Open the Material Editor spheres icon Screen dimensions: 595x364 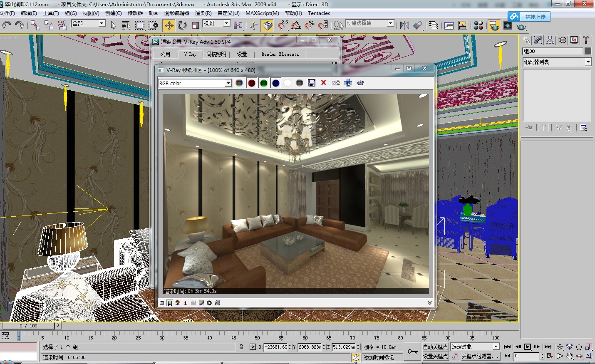pyautogui.click(x=478, y=25)
